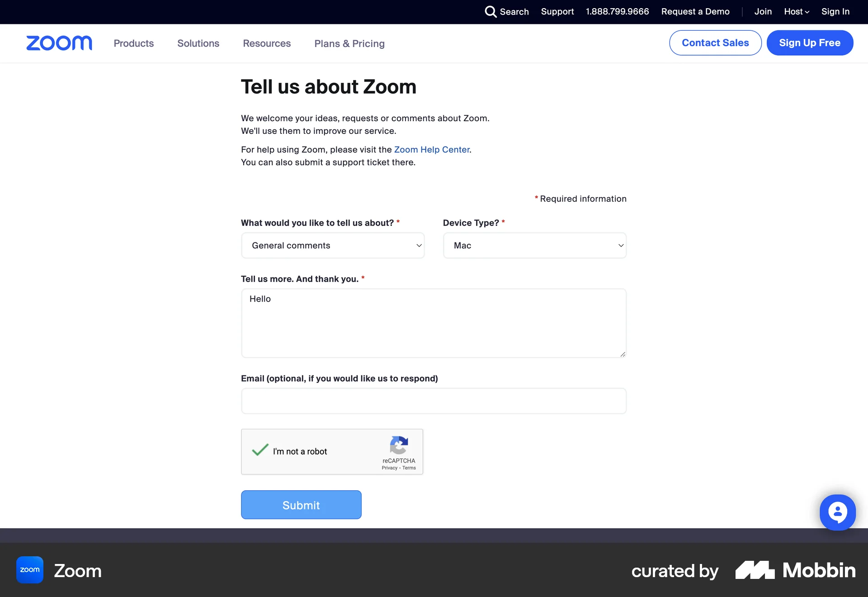This screenshot has height=597, width=868.
Task: Open the Resources menu
Action: coord(266,43)
